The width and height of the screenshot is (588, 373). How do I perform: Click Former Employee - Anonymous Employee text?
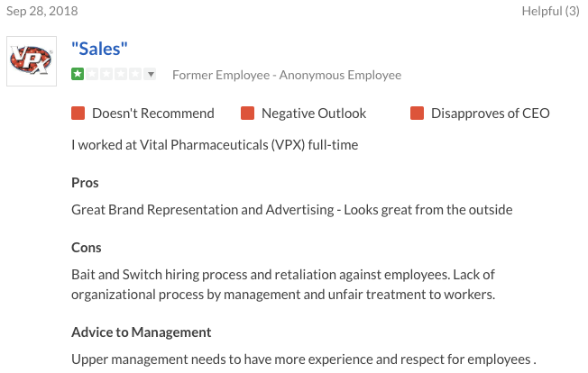point(287,75)
